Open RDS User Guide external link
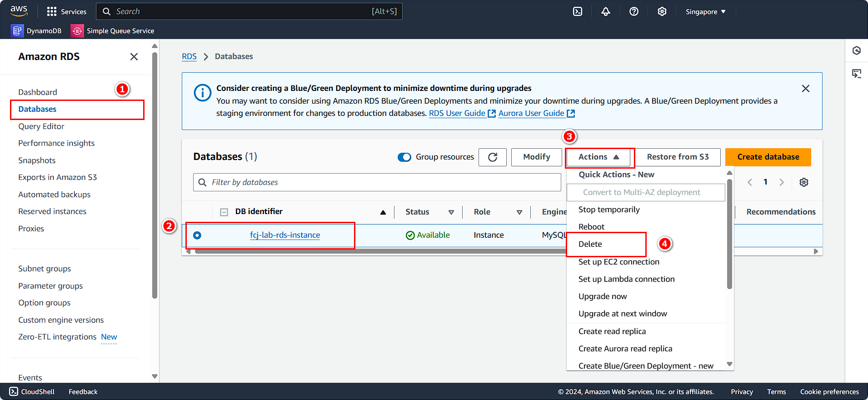The image size is (868, 400). (462, 113)
